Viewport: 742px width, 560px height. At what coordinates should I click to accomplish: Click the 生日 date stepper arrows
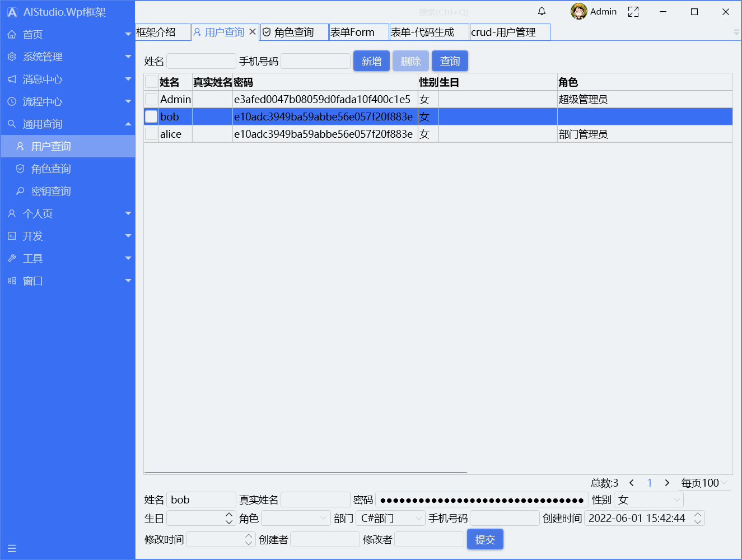click(x=229, y=518)
